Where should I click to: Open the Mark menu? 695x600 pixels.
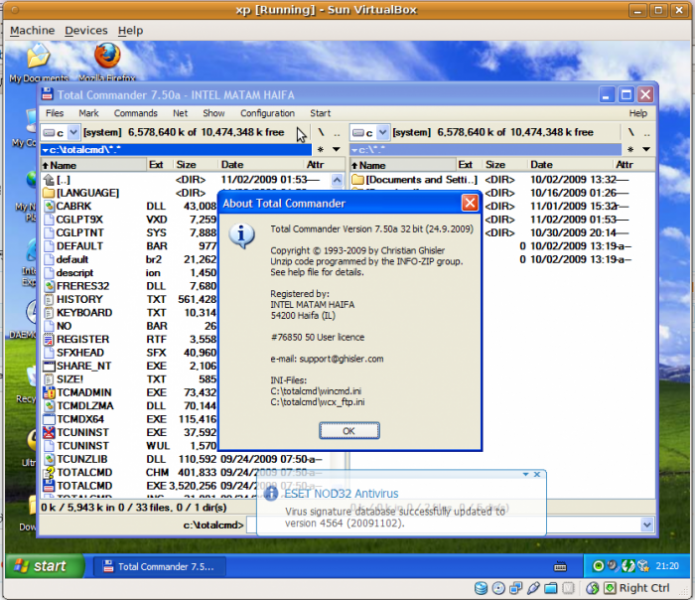89,113
